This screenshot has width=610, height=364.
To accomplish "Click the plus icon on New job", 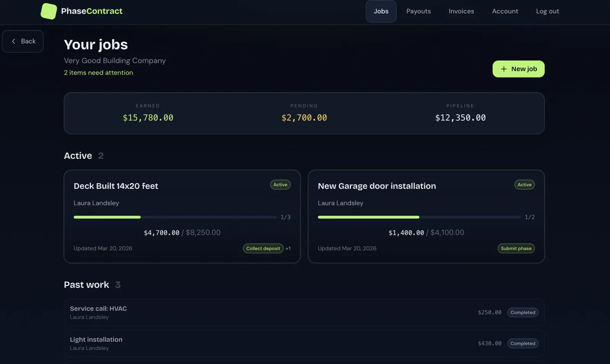I will [504, 69].
